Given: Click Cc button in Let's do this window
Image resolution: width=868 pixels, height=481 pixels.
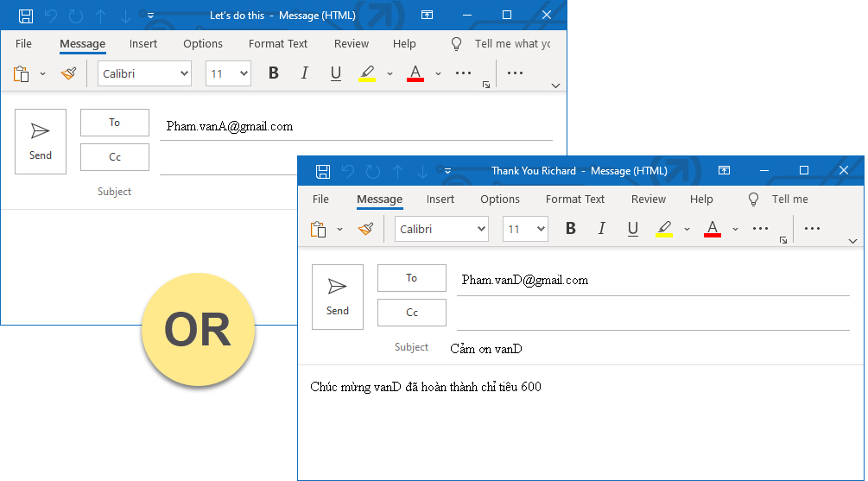Looking at the screenshot, I should point(115,157).
